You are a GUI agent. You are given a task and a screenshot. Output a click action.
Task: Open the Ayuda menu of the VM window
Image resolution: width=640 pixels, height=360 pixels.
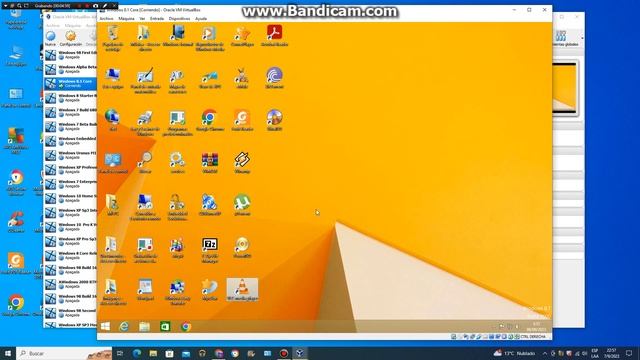coord(201,19)
